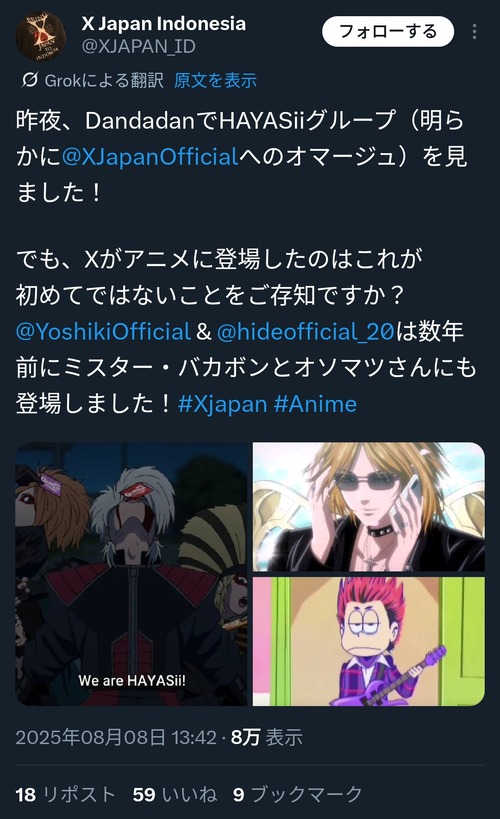Image resolution: width=500 pixels, height=819 pixels.
Task: Open the #Xjapan hashtag
Action: [223, 404]
